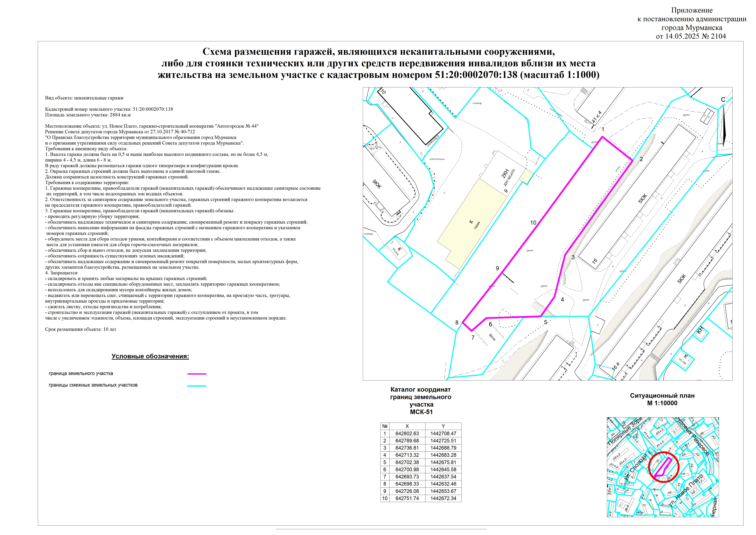
Task: Click the 'Приложение' text at top right
Action: pyautogui.click(x=692, y=11)
